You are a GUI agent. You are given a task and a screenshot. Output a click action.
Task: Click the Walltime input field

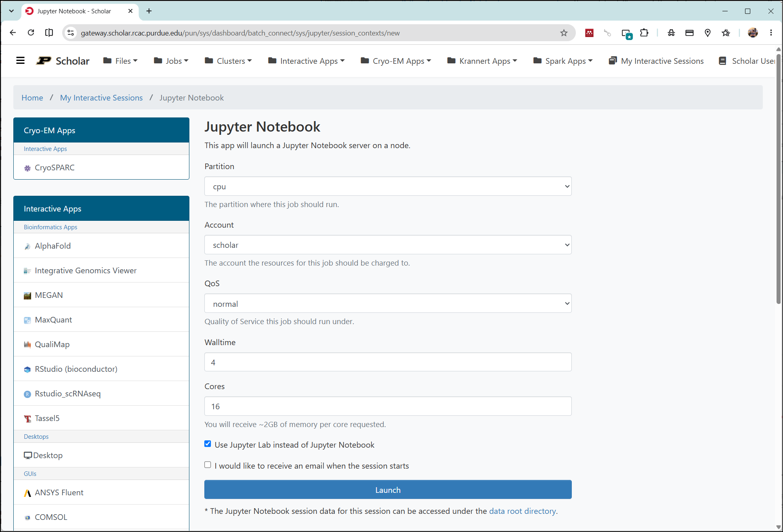[388, 362]
